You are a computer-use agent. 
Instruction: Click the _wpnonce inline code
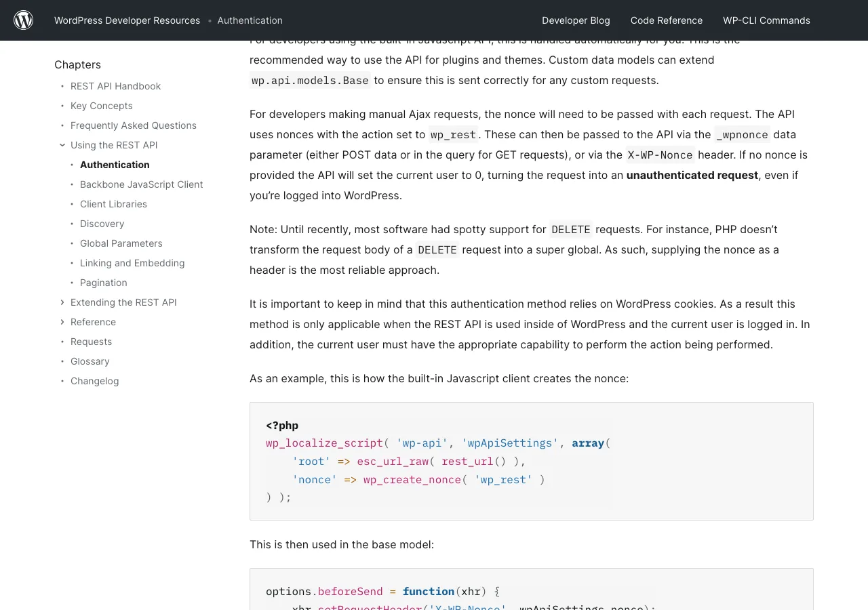tap(742, 135)
